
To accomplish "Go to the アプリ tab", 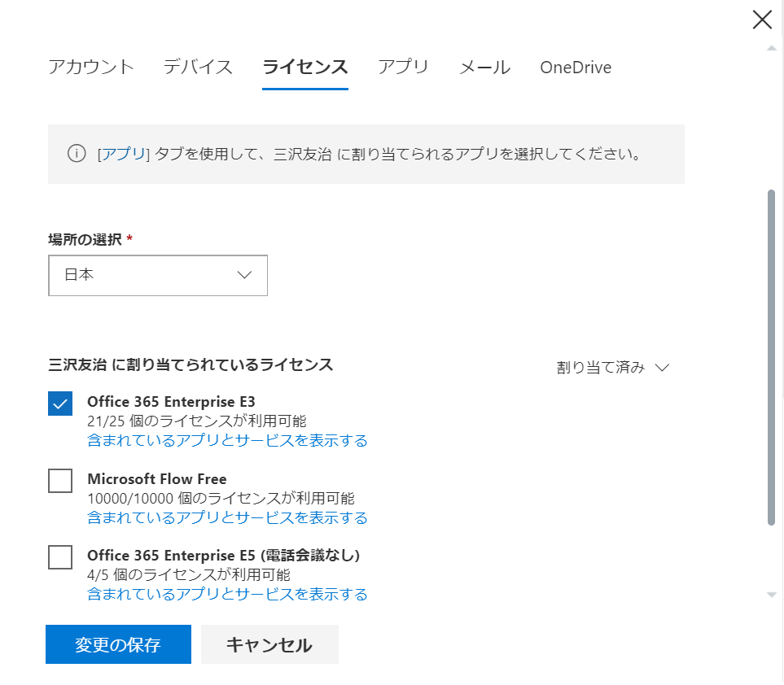I will tap(403, 67).
